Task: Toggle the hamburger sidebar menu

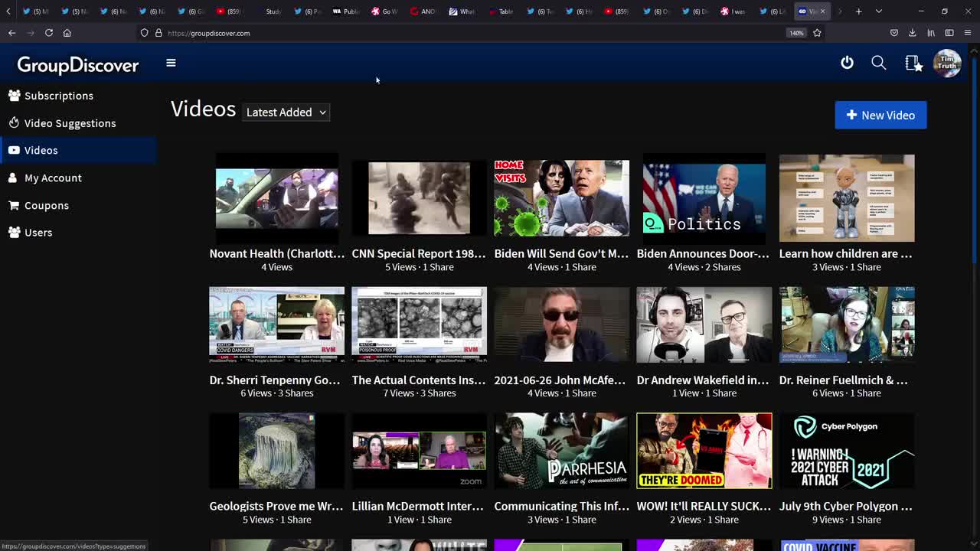Action: pos(171,63)
